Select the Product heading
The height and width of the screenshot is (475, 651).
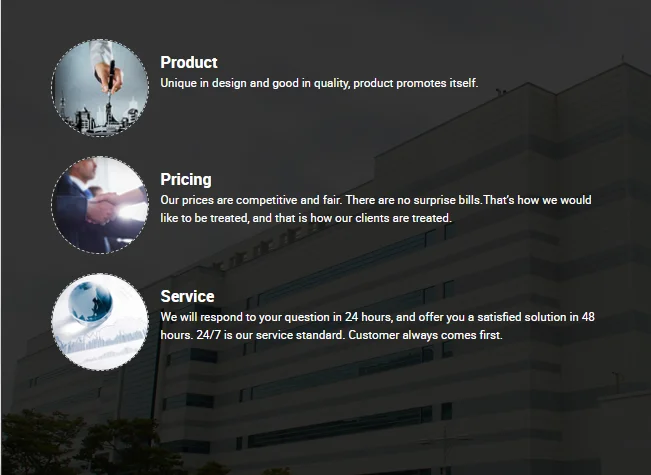[188, 62]
